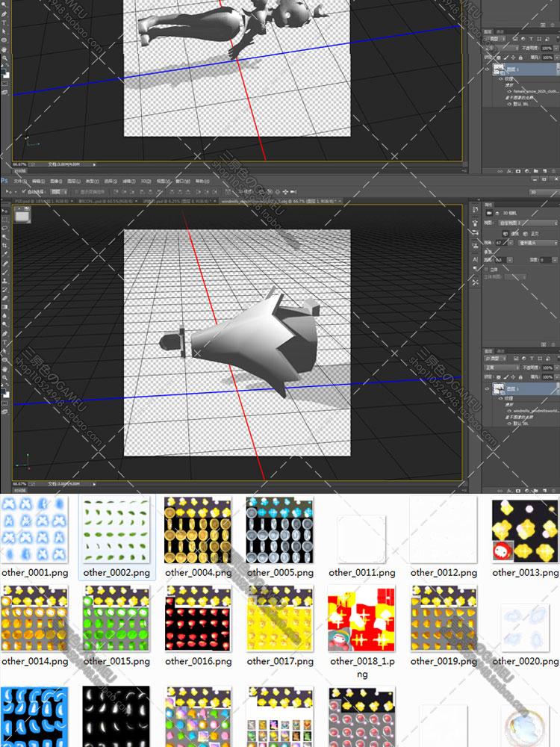560x747 pixels.
Task: Click the create new layer icon in lower Layers panel
Action: point(544,491)
